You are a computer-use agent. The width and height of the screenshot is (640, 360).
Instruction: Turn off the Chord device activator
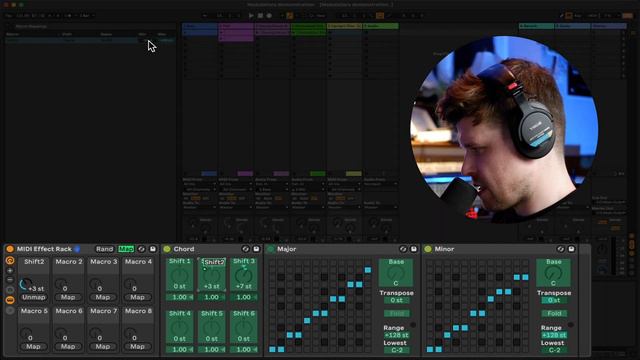click(x=167, y=249)
